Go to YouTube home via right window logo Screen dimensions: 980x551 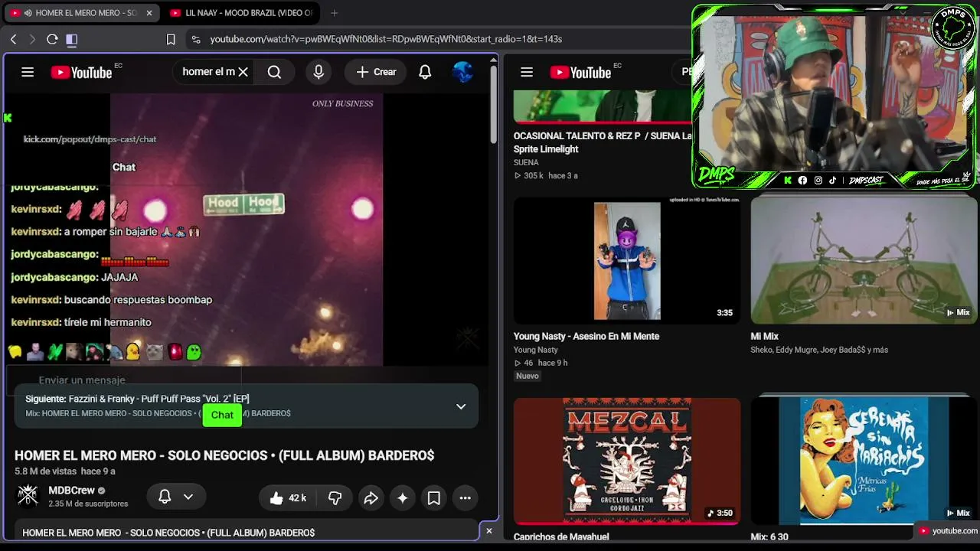(580, 72)
